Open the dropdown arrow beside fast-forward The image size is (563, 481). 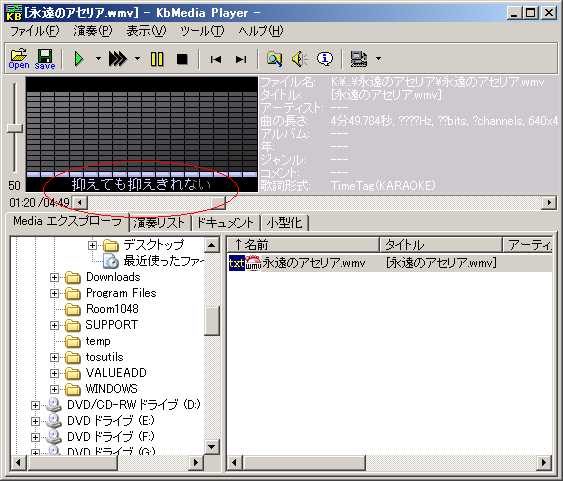pos(137,59)
